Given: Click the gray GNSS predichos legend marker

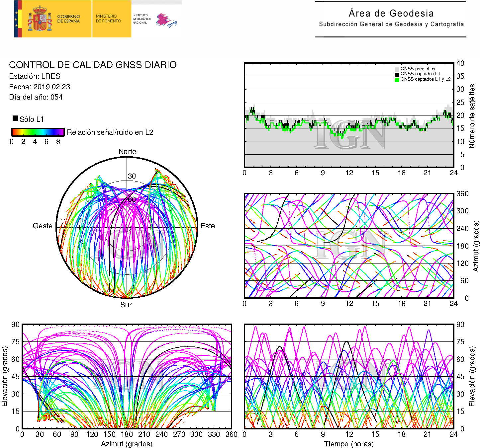Looking at the screenshot, I should 397,69.
